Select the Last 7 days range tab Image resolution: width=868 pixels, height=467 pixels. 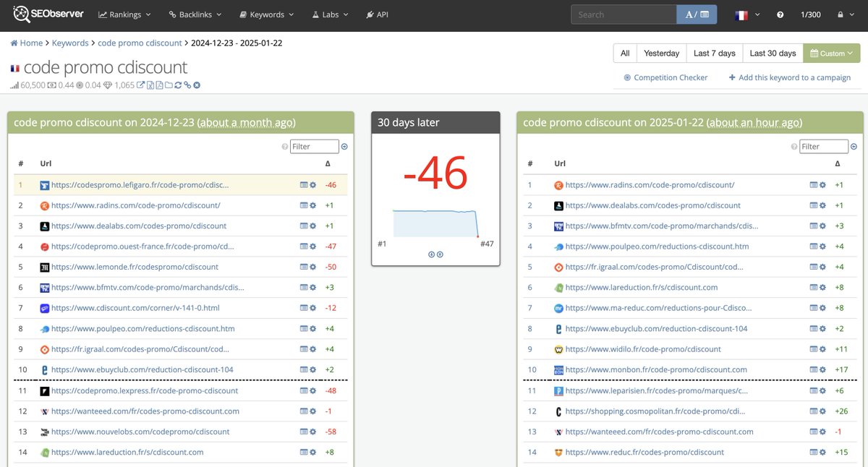(715, 53)
